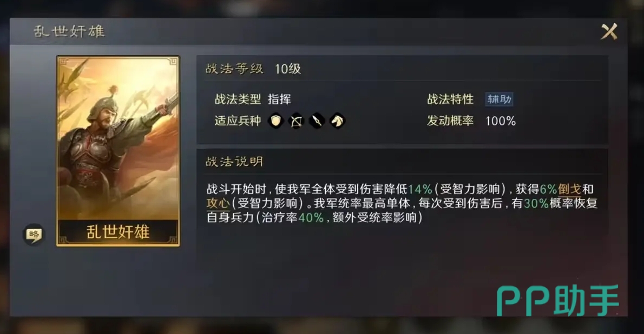This screenshot has height=334, width=644.
Task: Click the 乱世奸雄 card name banner
Action: [118, 232]
